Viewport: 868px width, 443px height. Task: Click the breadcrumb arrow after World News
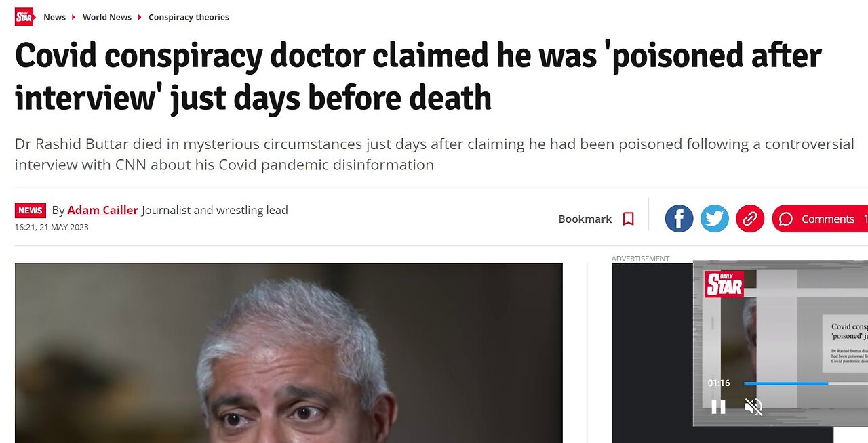click(140, 17)
